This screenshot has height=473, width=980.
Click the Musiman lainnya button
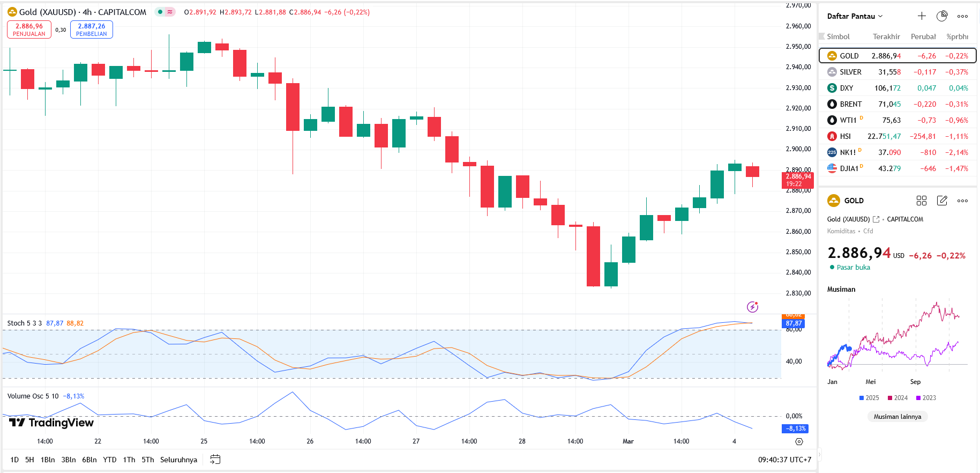[897, 417]
